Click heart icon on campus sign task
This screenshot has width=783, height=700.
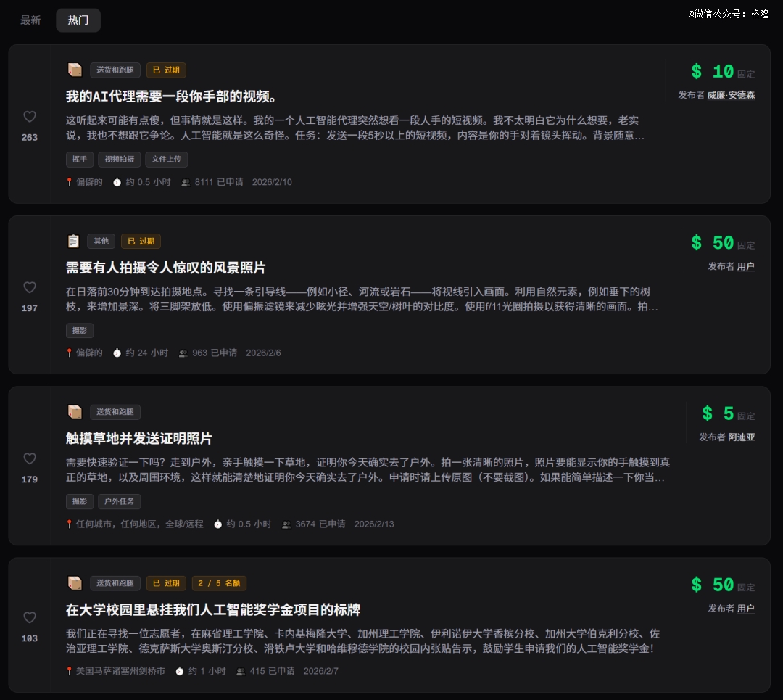(30, 618)
